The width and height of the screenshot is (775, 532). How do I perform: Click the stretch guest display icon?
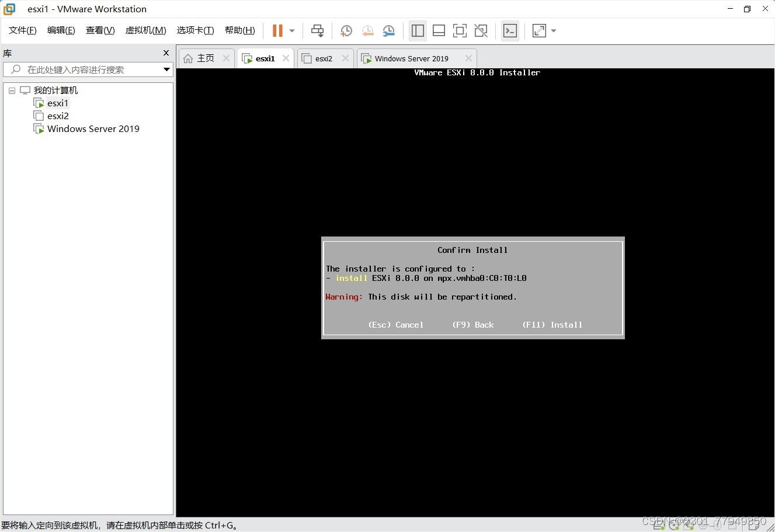539,31
